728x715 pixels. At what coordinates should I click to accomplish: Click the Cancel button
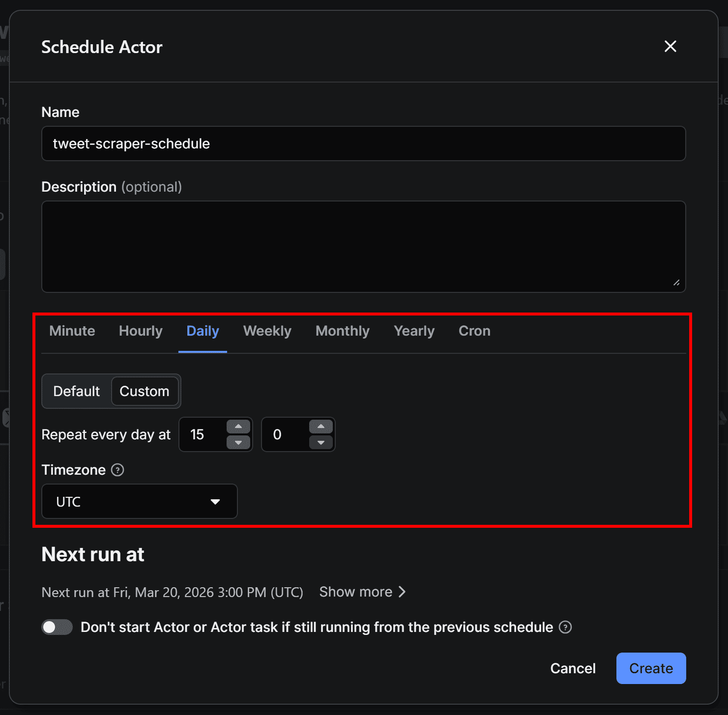coord(572,668)
